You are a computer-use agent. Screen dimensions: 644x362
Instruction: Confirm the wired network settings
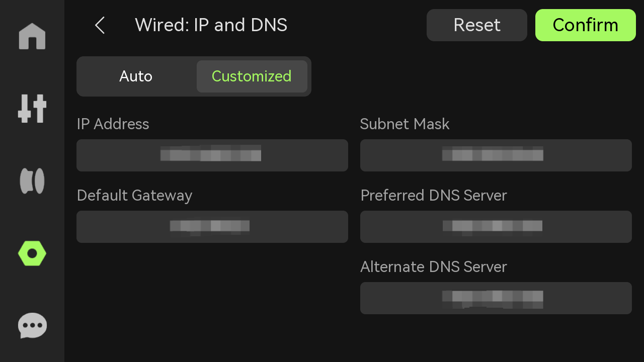tap(586, 25)
